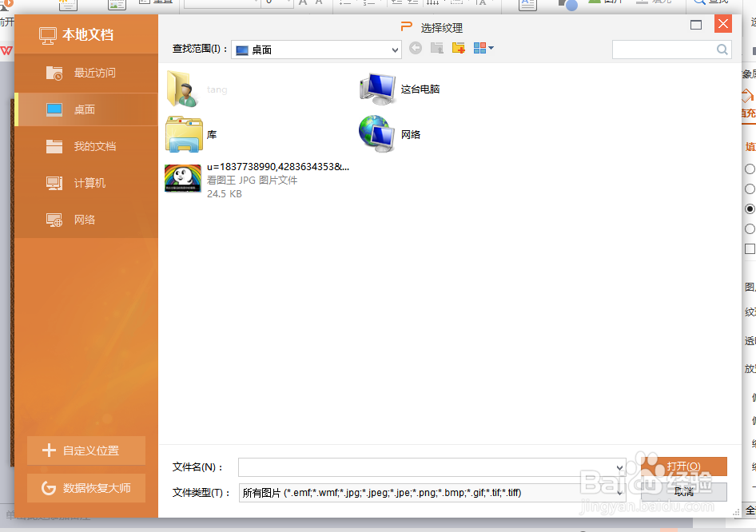
Task: Select the last radio button in right panel
Action: (x=750, y=229)
